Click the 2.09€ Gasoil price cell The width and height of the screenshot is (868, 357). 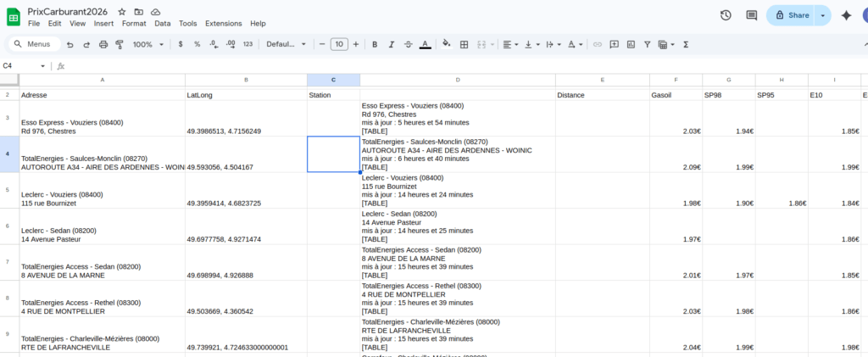coord(676,154)
